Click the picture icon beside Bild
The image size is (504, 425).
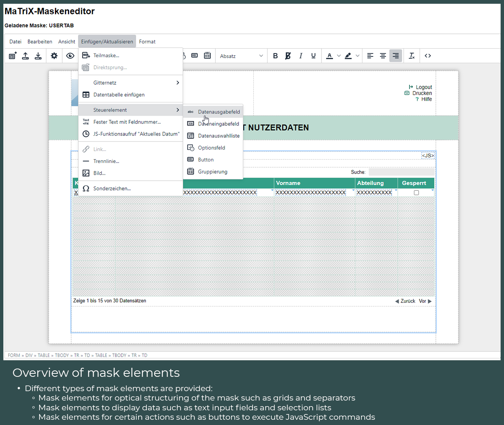86,173
